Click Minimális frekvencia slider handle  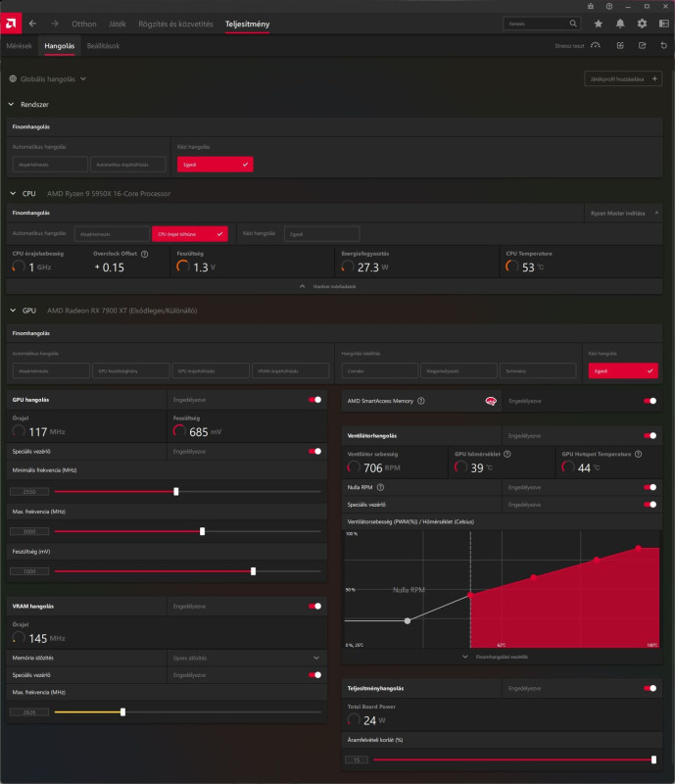[x=176, y=492]
